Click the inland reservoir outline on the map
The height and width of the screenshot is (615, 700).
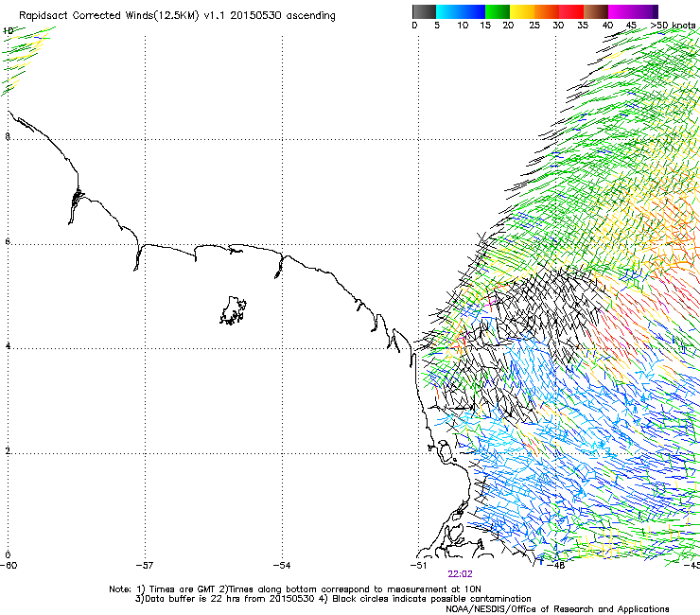click(x=233, y=310)
